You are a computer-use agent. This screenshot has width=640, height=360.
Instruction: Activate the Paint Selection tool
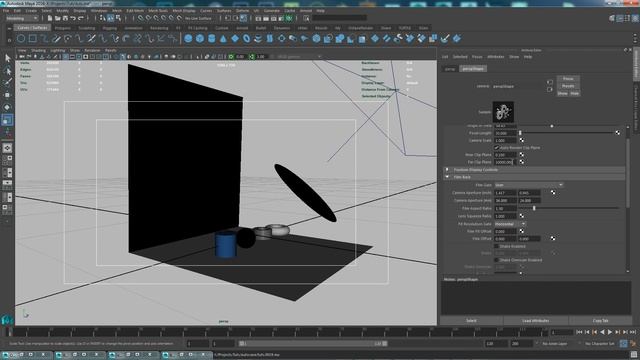(7, 83)
